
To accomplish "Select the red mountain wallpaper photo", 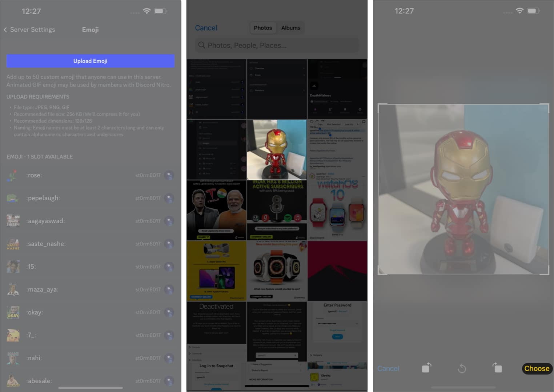I will click(x=337, y=271).
